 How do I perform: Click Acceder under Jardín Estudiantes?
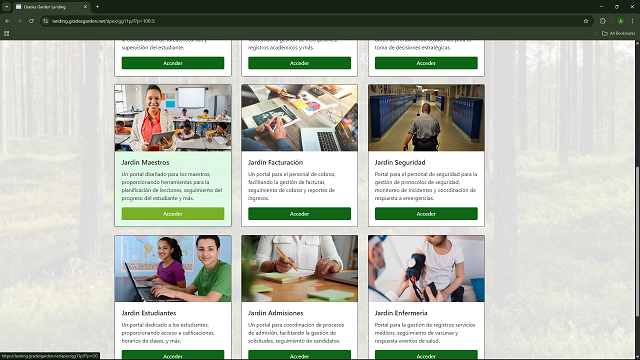[x=173, y=355]
